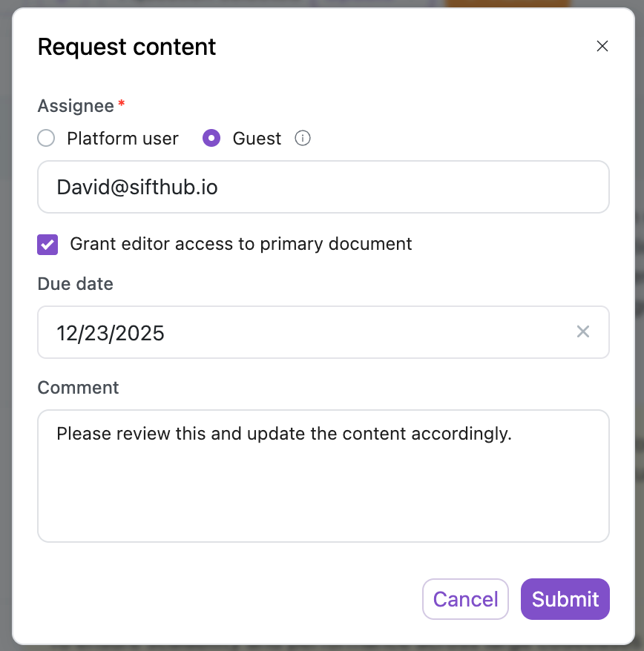The image size is (644, 651).
Task: Click the "Guest" label text
Action: pos(257,139)
